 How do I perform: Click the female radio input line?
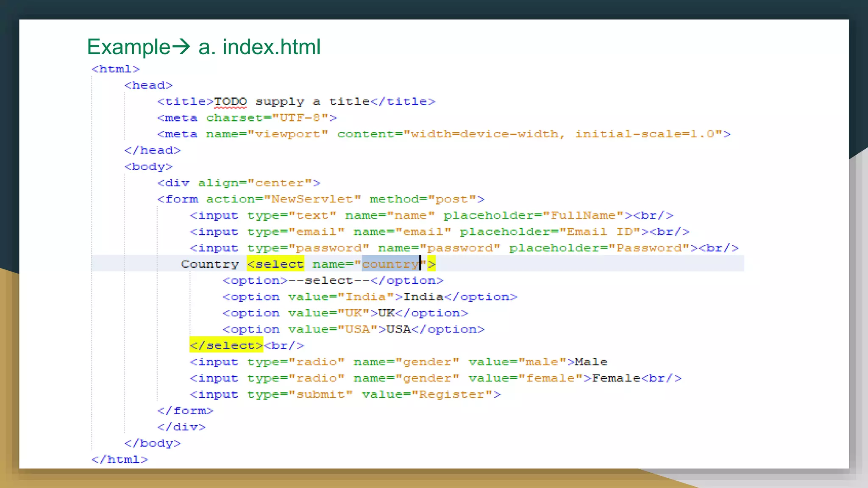point(435,378)
